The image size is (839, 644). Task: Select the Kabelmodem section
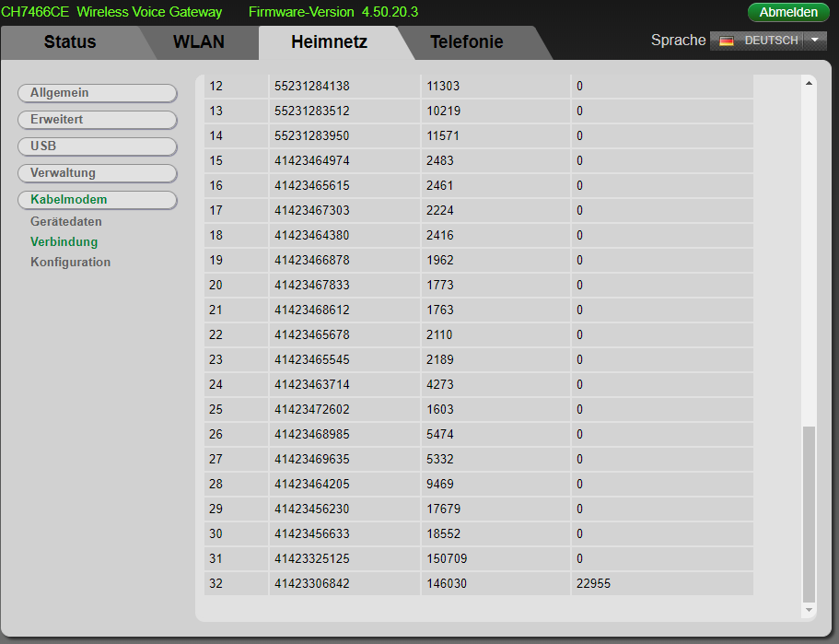point(98,200)
